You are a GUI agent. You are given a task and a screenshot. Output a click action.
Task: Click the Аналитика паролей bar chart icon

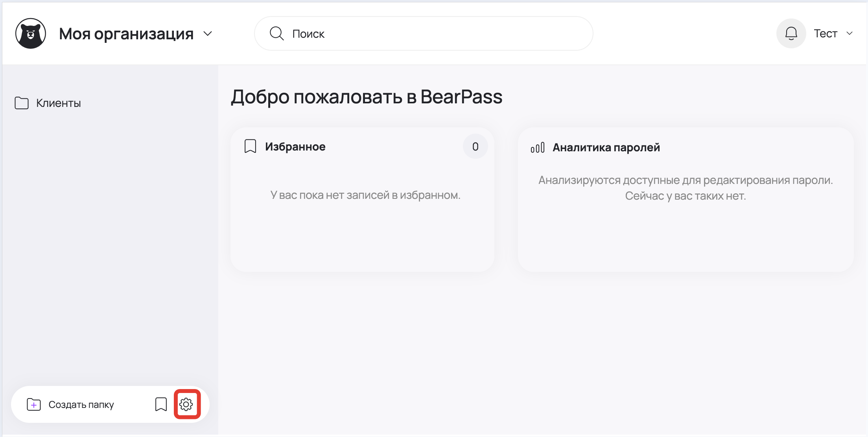tap(538, 148)
